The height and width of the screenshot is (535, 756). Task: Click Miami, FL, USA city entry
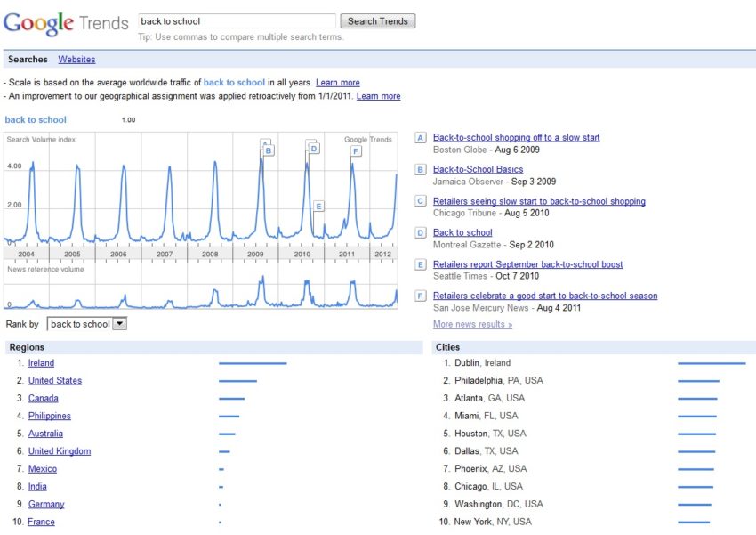[486, 416]
